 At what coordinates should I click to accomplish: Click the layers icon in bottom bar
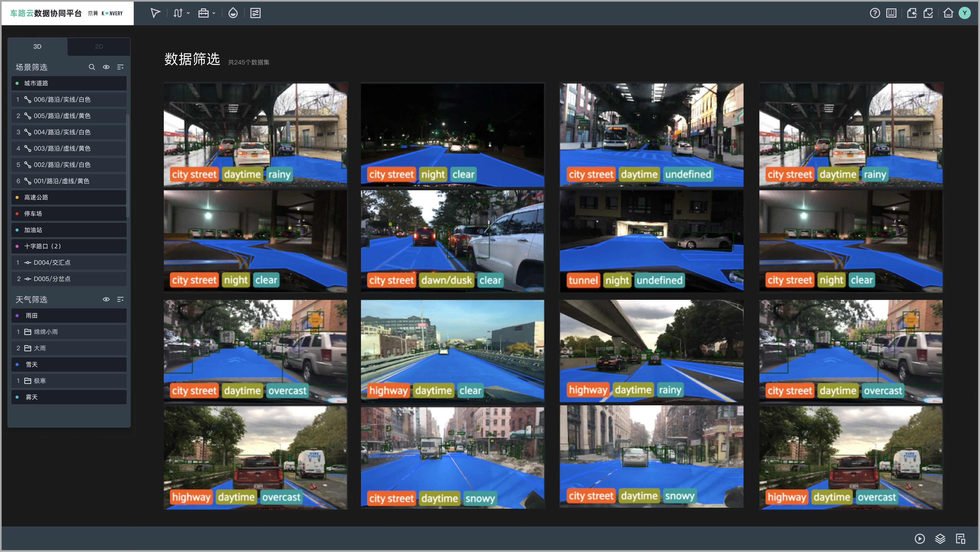pyautogui.click(x=940, y=539)
